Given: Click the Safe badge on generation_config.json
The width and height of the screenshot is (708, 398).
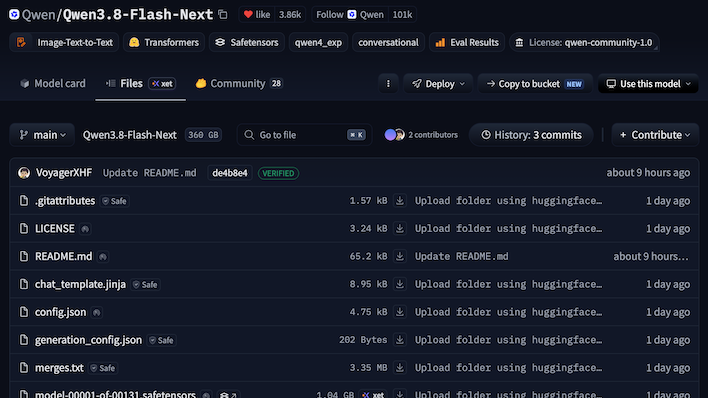Looking at the screenshot, I should [x=161, y=341].
